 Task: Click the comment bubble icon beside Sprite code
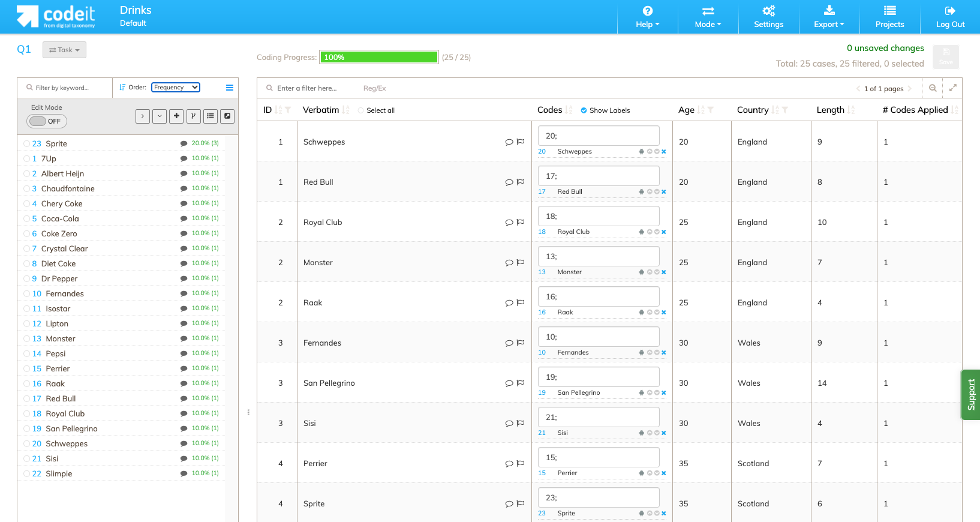(x=184, y=143)
